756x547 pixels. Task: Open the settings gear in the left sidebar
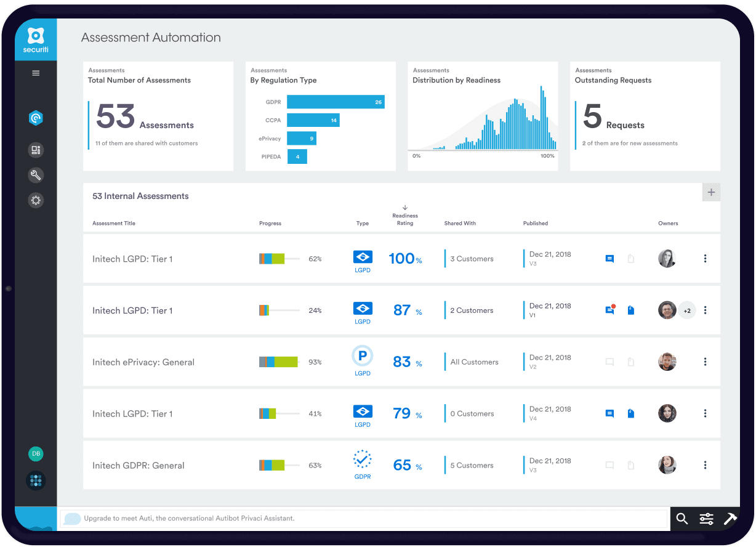point(35,200)
